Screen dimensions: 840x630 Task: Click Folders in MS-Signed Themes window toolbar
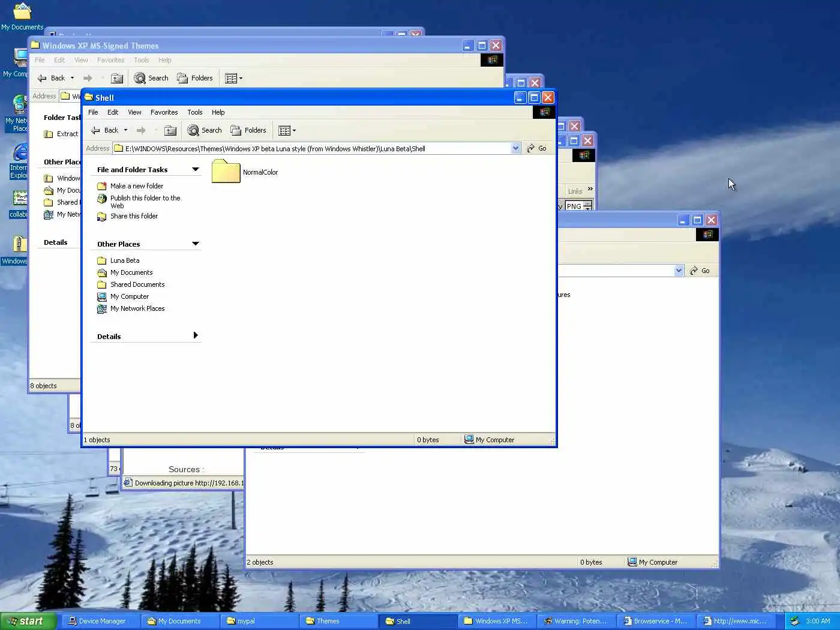195,78
